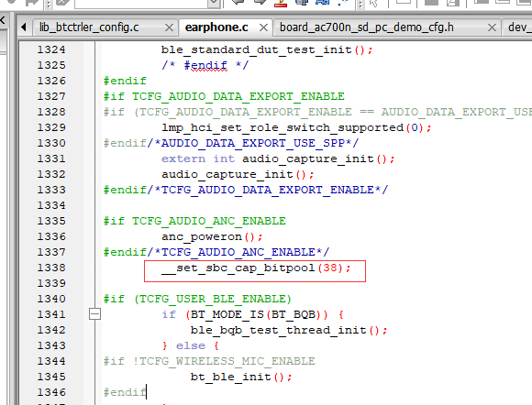Image resolution: width=532 pixels, height=405 pixels.
Task: Click the bt_ble_init() call
Action: pos(241,378)
